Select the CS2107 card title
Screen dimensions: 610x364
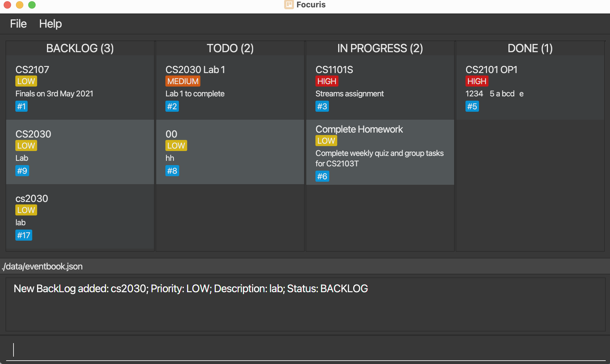point(32,70)
